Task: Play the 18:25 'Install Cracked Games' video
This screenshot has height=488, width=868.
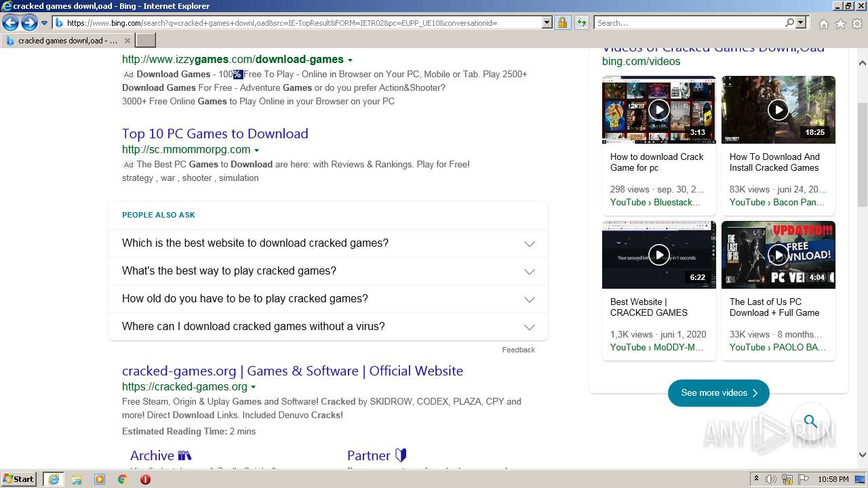Action: click(778, 110)
